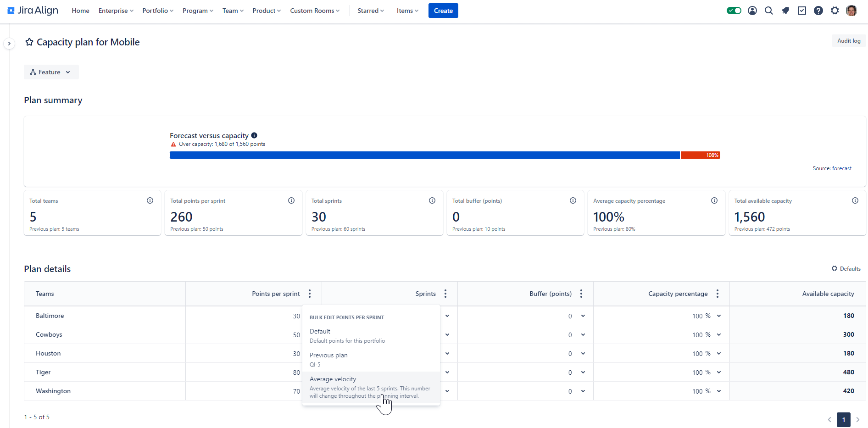This screenshot has height=428, width=868.
Task: Open the Enterprise navigation menu
Action: coord(116,11)
